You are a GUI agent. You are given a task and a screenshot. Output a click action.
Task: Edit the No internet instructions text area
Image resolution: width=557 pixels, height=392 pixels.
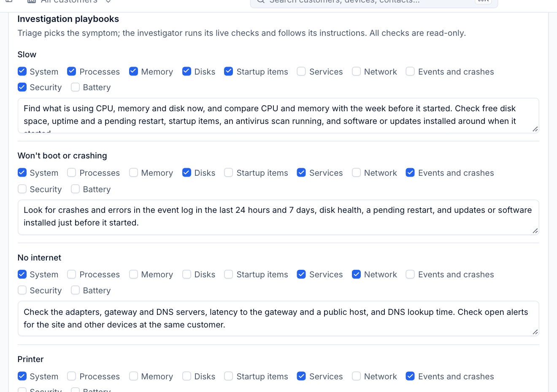coord(278,319)
